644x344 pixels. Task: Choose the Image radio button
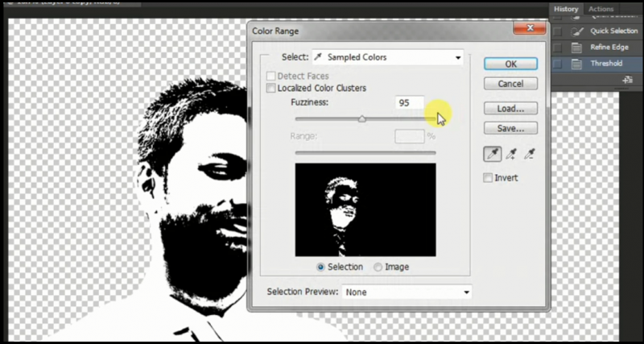378,267
